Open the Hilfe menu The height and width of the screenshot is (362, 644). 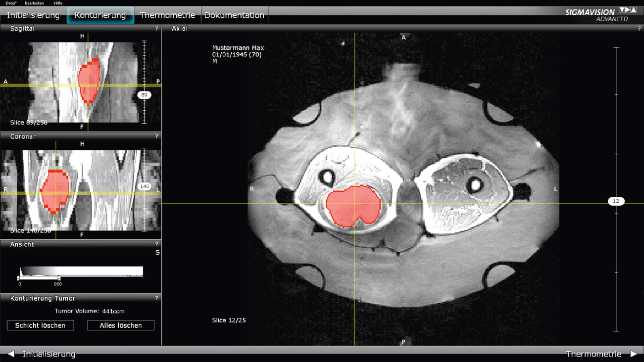tap(58, 3)
